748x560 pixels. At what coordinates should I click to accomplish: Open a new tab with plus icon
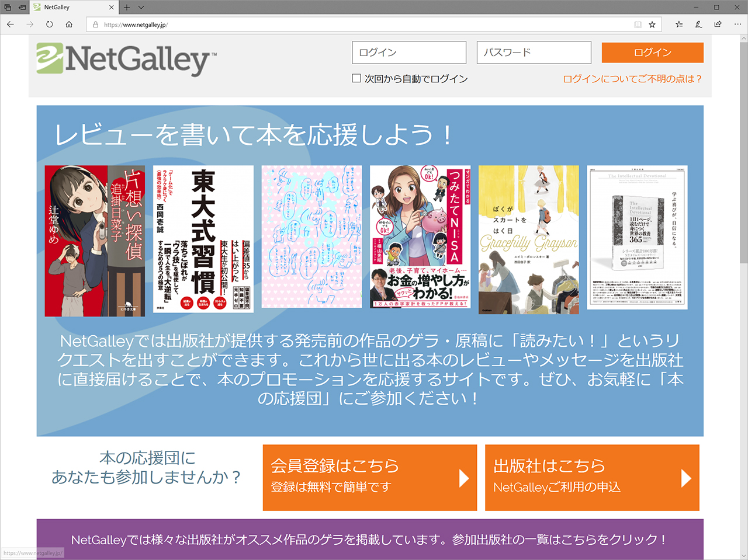126,8
